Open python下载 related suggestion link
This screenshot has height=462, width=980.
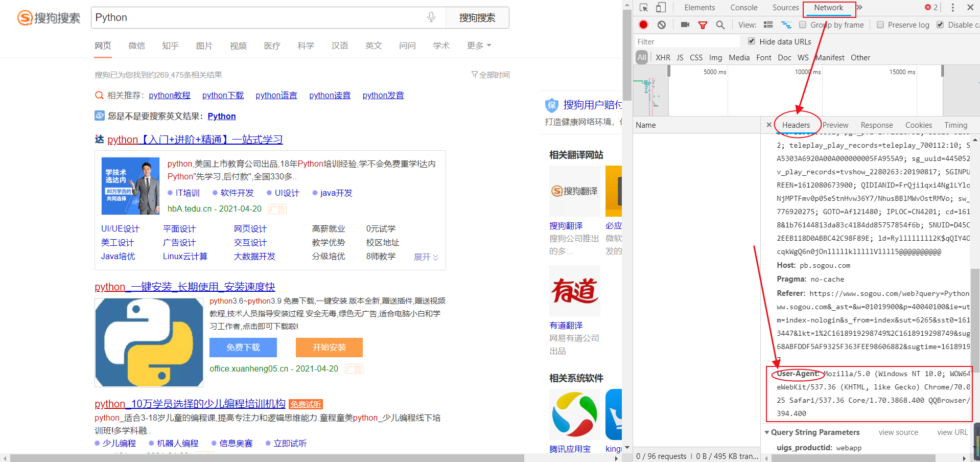(223, 95)
